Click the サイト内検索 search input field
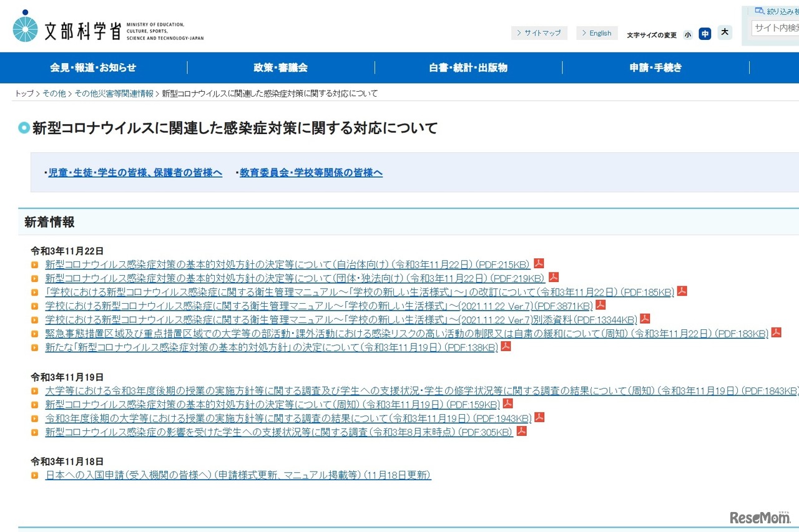The width and height of the screenshot is (799, 532). [776, 27]
